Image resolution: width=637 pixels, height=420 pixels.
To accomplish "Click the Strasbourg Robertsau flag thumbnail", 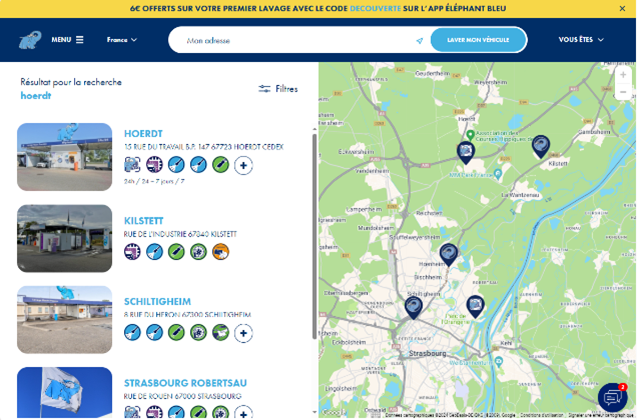I will pyautogui.click(x=65, y=392).
